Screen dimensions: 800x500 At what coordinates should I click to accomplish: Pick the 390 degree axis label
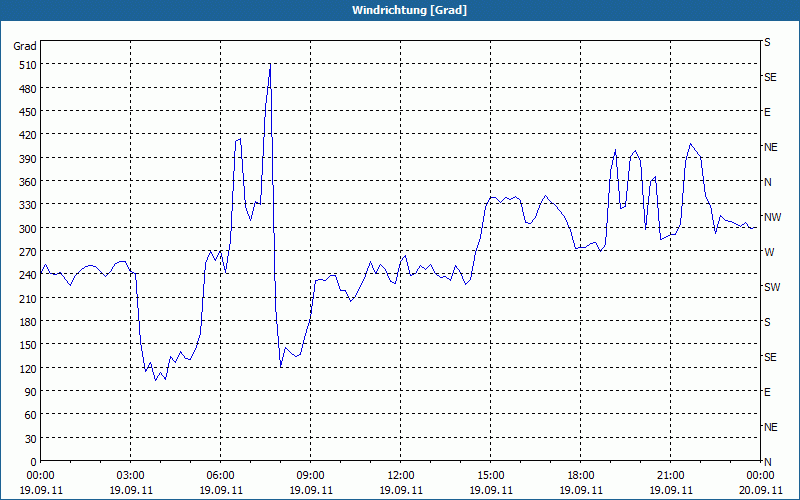pos(28,159)
